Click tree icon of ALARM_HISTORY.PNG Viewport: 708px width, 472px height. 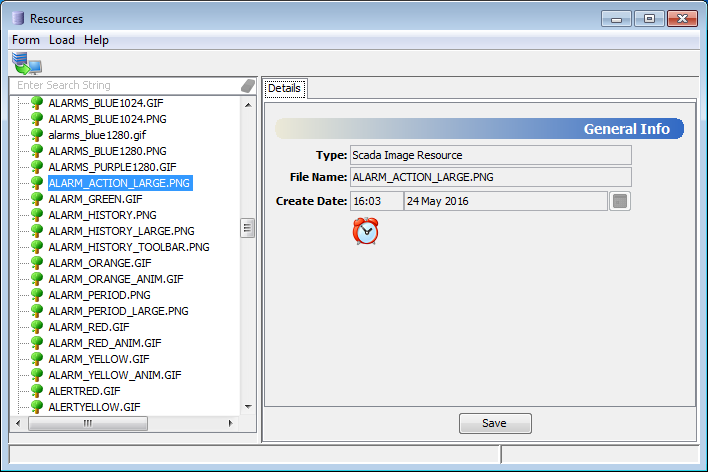37,215
